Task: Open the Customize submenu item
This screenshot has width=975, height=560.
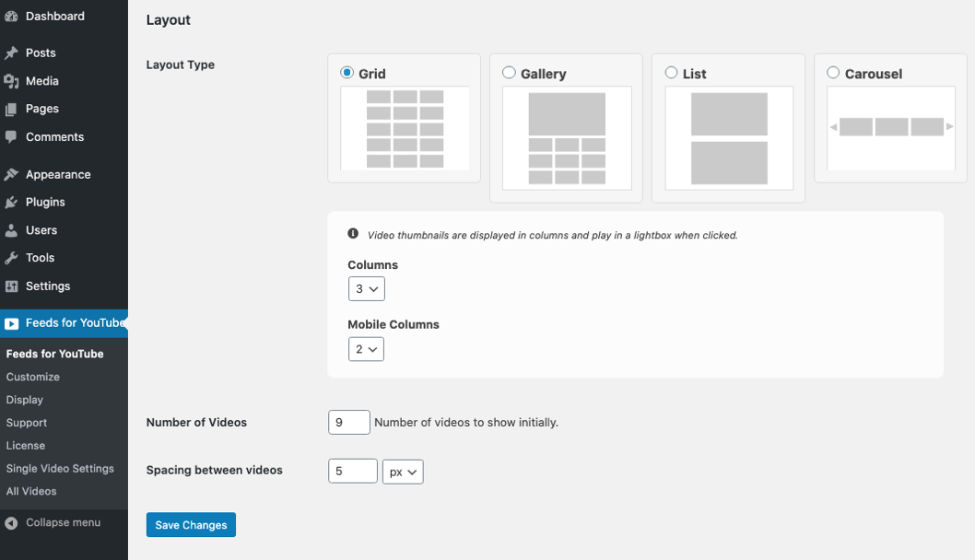Action: pos(33,377)
